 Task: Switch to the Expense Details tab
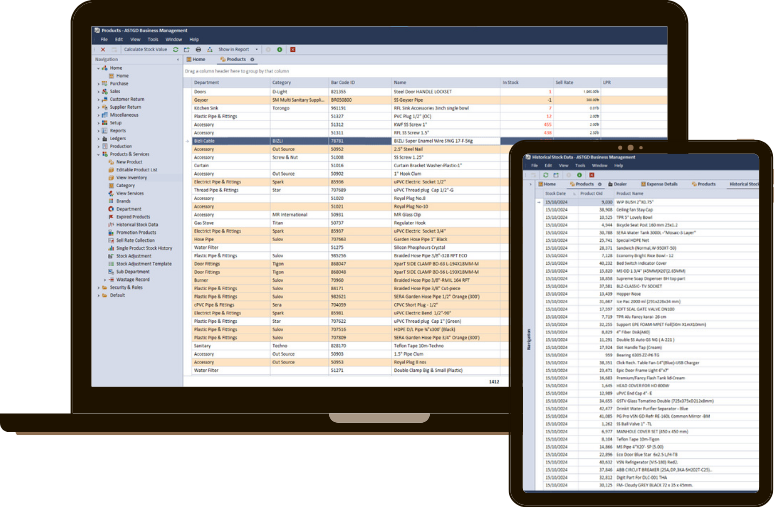(x=659, y=184)
